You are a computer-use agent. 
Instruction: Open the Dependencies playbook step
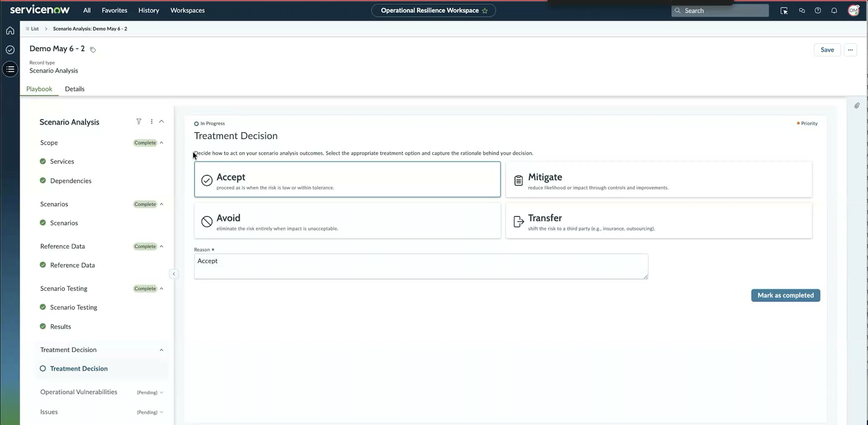click(x=71, y=181)
